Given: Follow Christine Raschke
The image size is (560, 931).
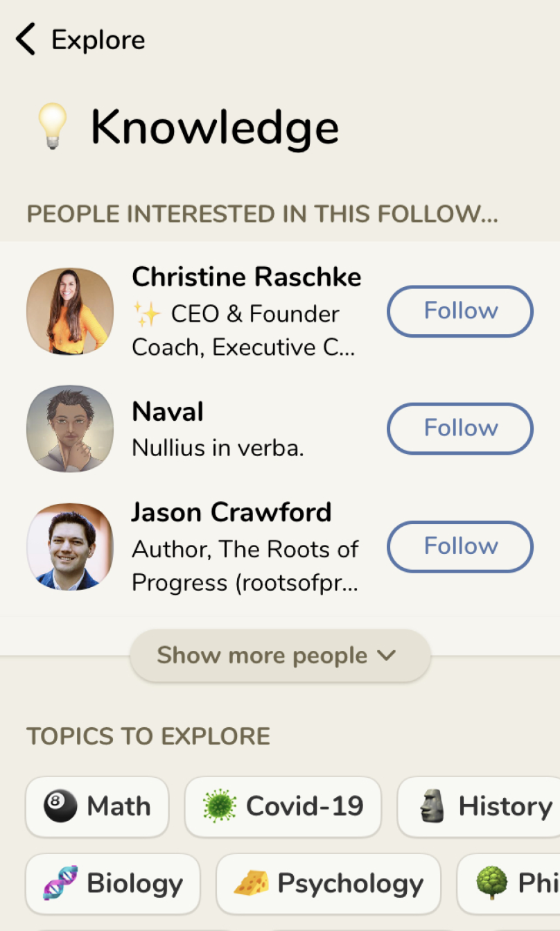Looking at the screenshot, I should tap(460, 311).
